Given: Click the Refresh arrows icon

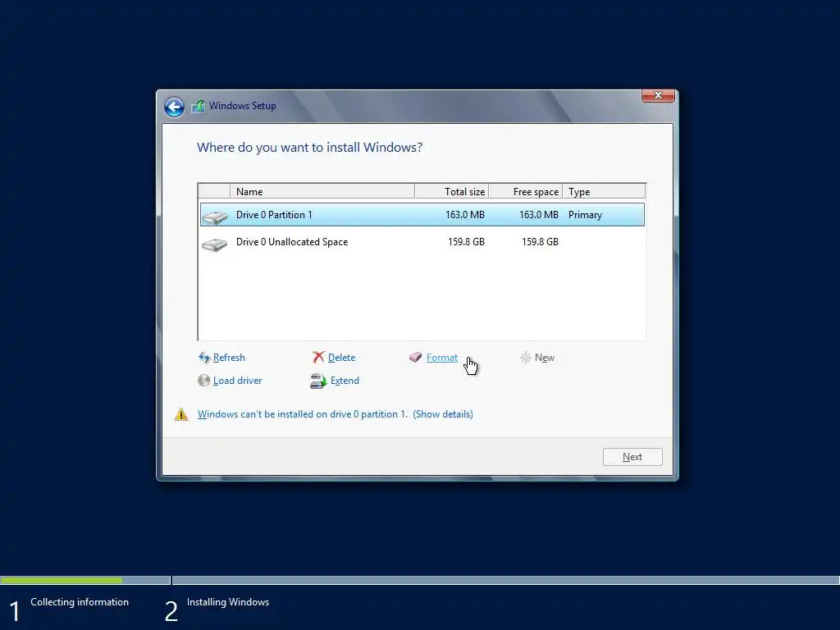Looking at the screenshot, I should [204, 358].
